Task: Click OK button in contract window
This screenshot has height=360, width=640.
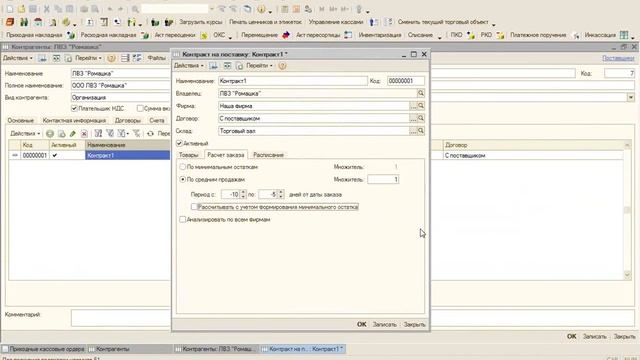Action: click(362, 324)
